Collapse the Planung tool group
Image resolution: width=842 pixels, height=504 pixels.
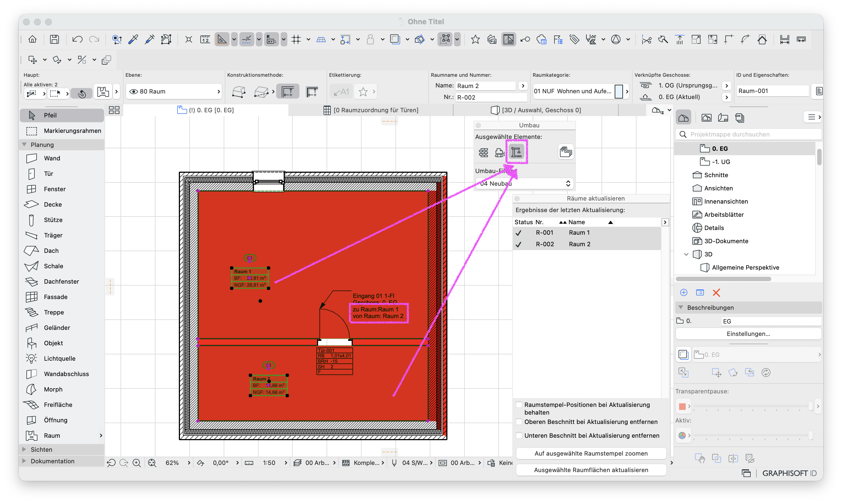coord(24,144)
